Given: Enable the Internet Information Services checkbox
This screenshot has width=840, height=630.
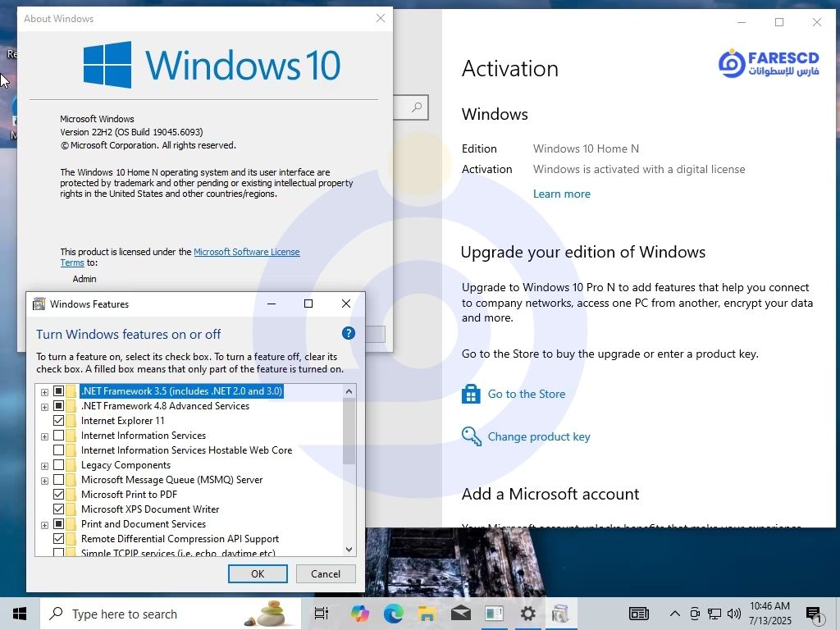Looking at the screenshot, I should (58, 436).
